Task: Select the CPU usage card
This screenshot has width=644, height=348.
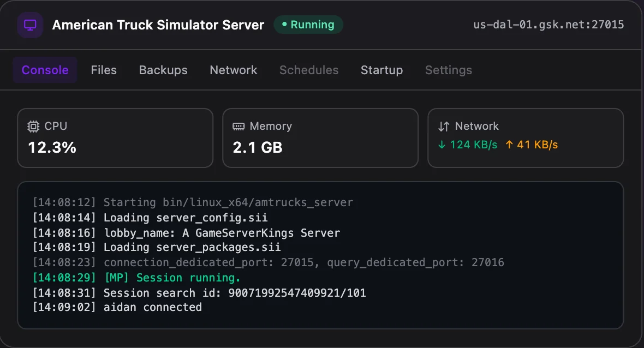Action: point(115,138)
